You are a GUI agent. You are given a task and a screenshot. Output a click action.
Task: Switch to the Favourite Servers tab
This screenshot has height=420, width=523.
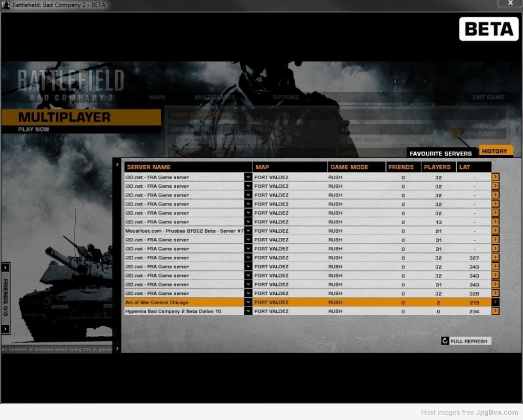pyautogui.click(x=440, y=153)
